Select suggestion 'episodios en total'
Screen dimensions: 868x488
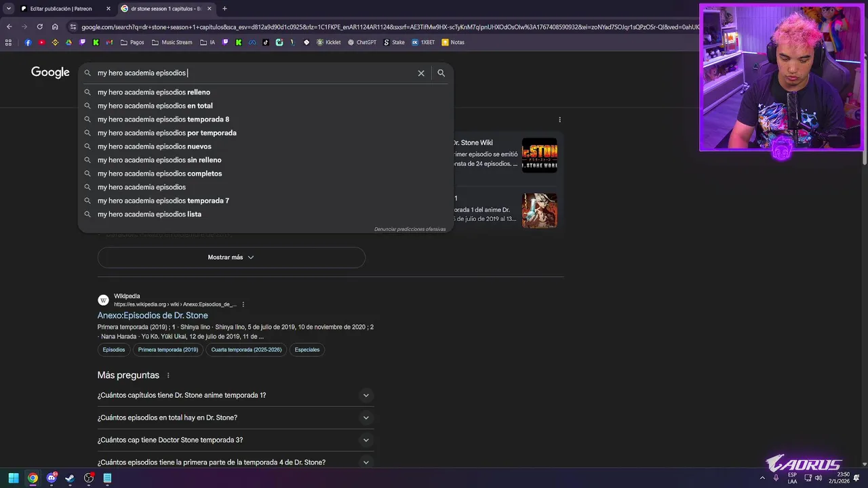pyautogui.click(x=265, y=106)
